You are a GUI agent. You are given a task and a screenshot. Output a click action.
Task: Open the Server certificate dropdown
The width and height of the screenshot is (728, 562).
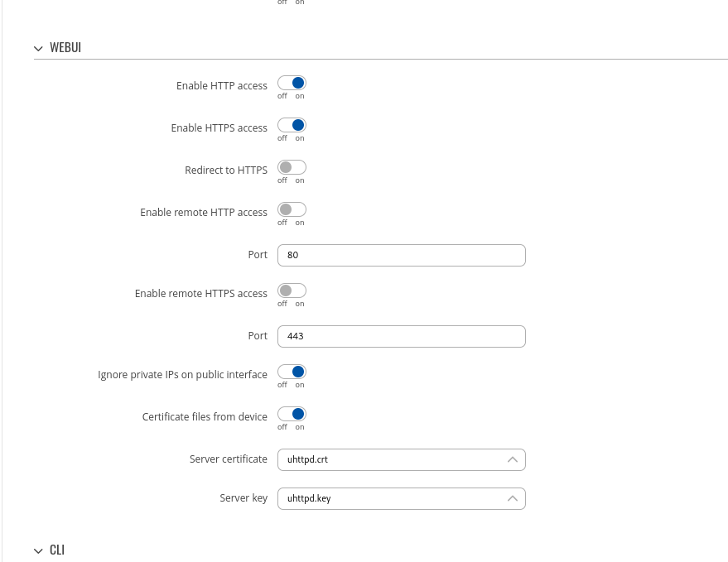point(402,460)
